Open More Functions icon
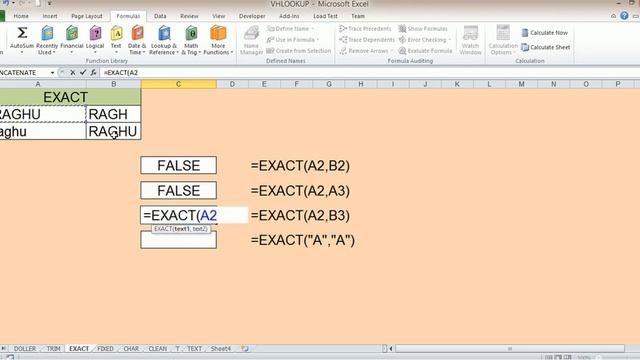 click(x=218, y=33)
